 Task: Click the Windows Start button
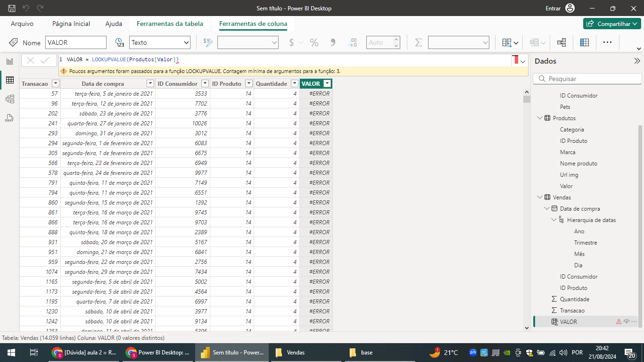tap(10, 353)
